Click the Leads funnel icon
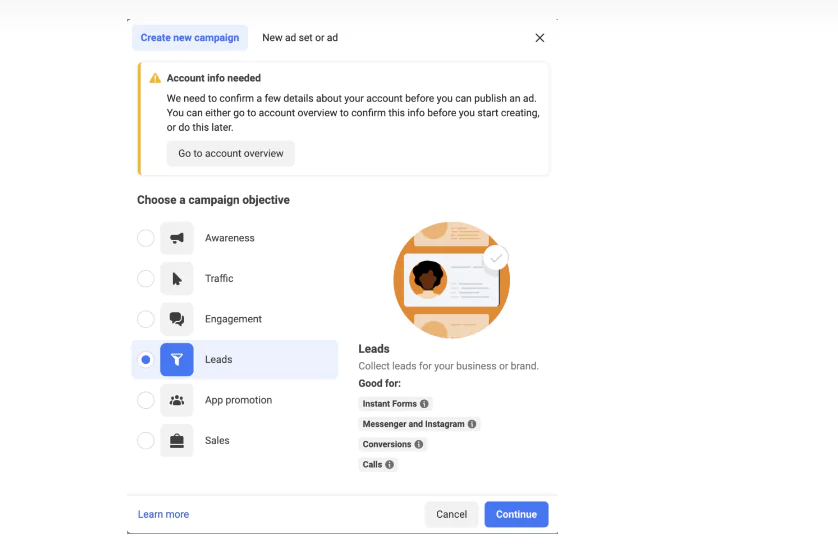The height and width of the screenshot is (549, 838). 177,360
